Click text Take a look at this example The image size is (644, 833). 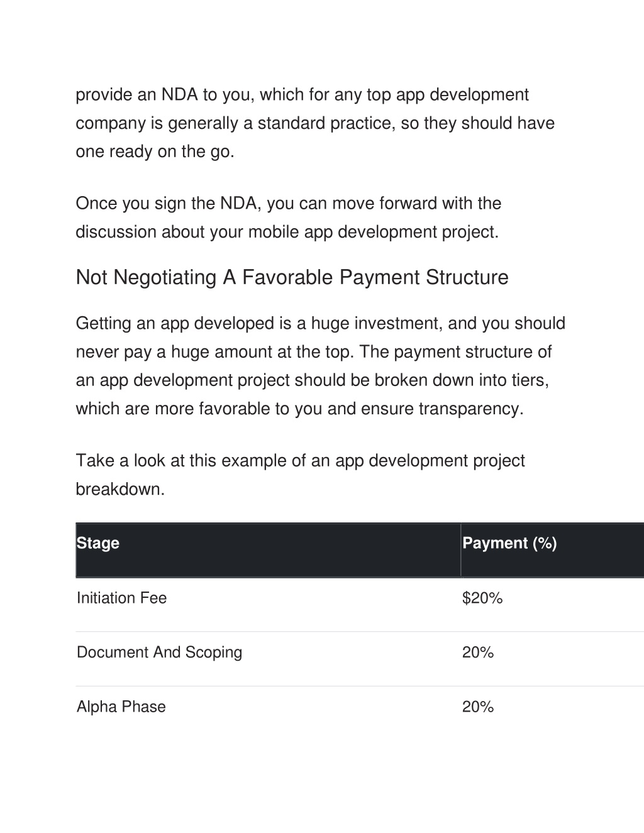point(300,461)
